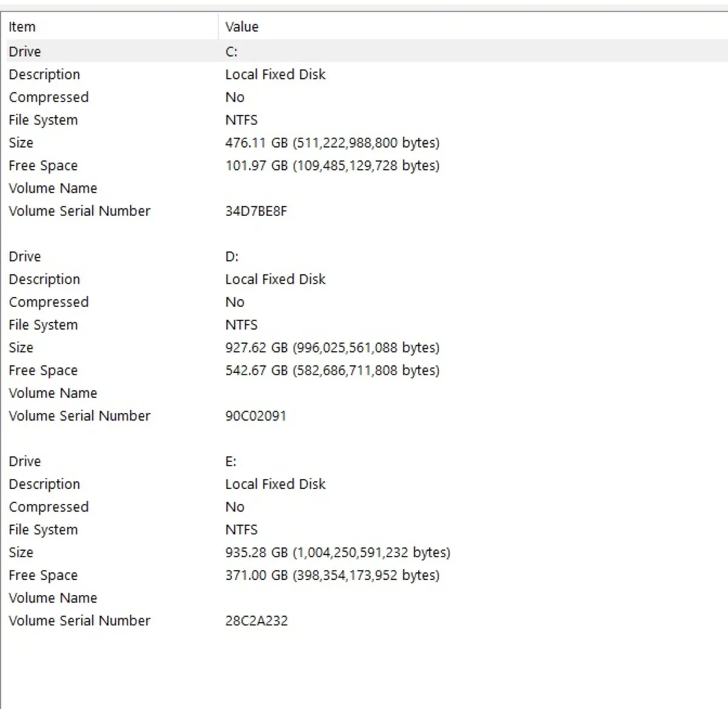Select volume serial number 90C02091

tap(255, 416)
